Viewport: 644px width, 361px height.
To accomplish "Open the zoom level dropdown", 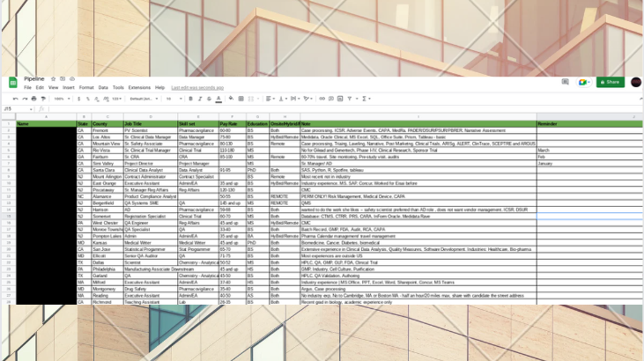I will pos(62,99).
